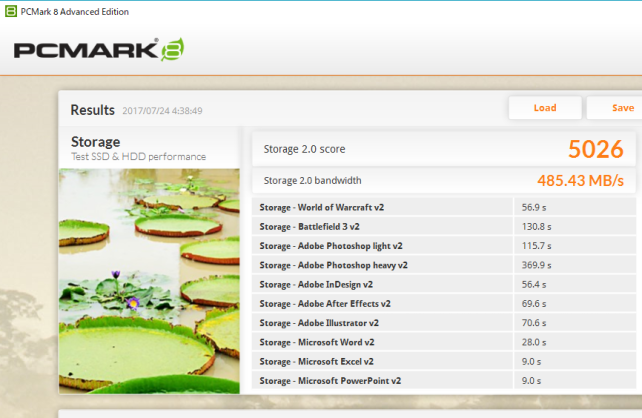Click the Storage 2.0 score label
The width and height of the screenshot is (642, 418).
pyautogui.click(x=304, y=149)
